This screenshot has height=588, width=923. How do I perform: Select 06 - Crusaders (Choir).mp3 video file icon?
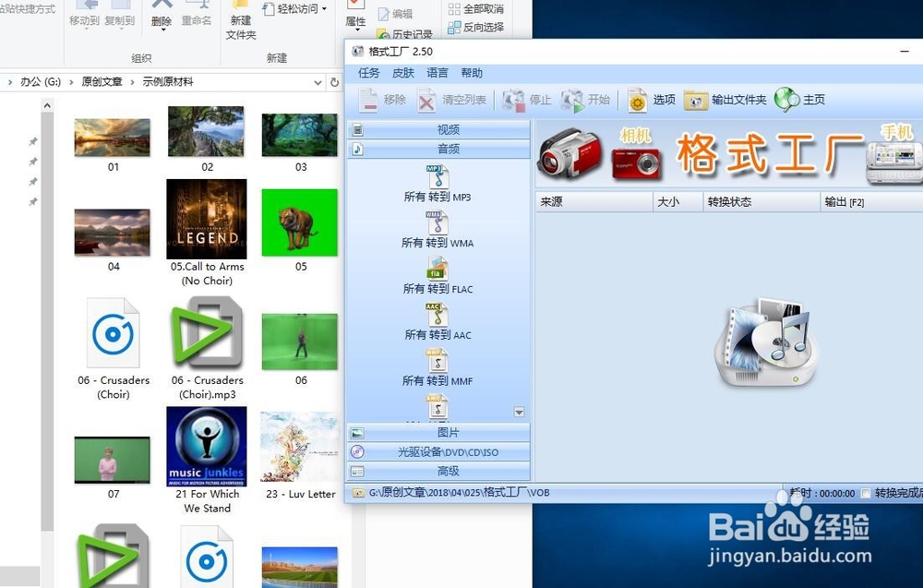(x=207, y=332)
